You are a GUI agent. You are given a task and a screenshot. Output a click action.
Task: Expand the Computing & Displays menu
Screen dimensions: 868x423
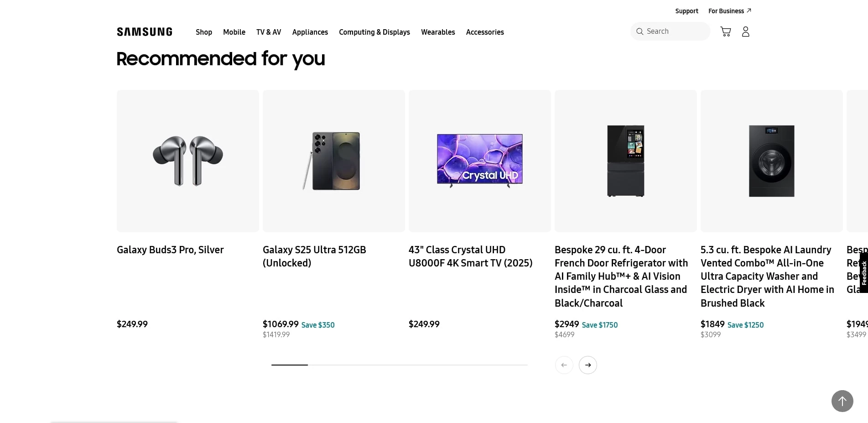coord(374,32)
